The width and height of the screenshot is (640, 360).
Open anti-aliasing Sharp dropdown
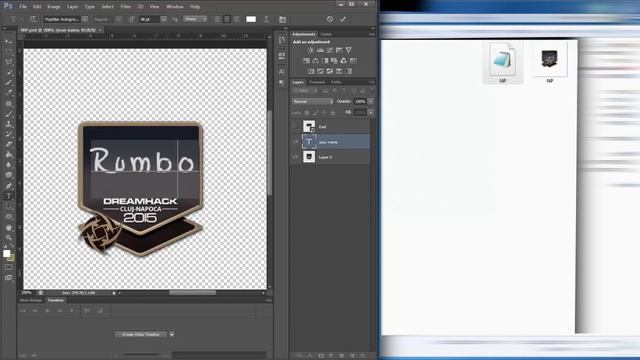(x=195, y=19)
